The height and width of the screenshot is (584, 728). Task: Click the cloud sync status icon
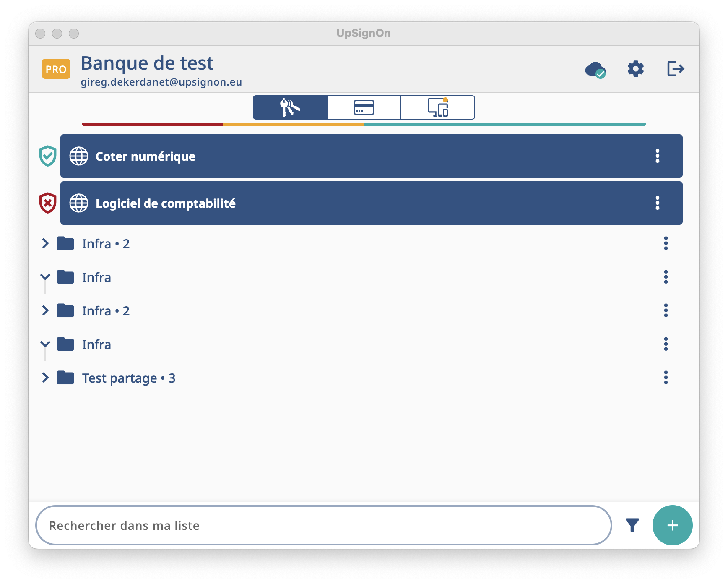tap(595, 69)
